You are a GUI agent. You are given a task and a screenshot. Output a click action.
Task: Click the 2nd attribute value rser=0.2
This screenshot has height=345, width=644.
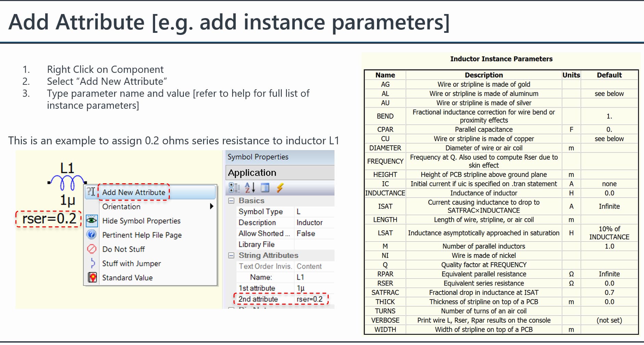pyautogui.click(x=309, y=299)
